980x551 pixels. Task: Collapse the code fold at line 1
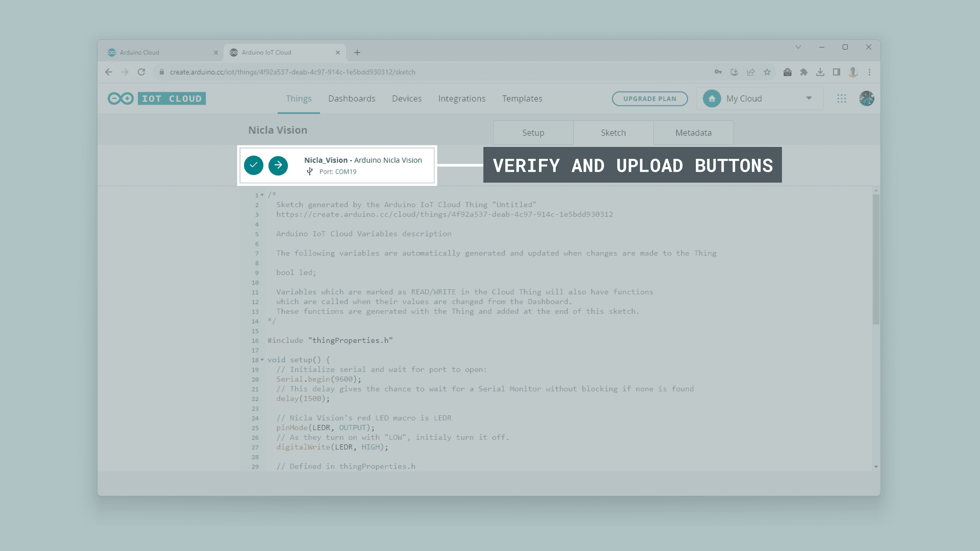click(x=262, y=195)
